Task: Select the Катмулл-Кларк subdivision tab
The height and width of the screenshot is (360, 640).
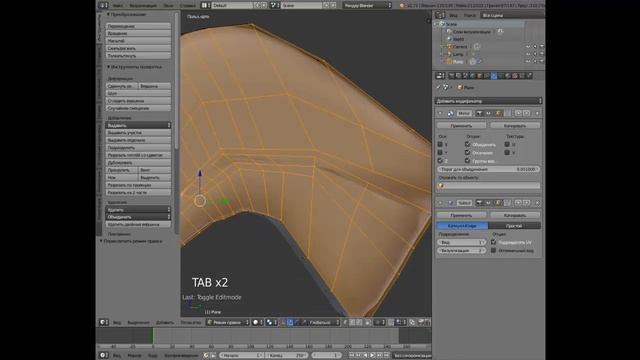Action: pyautogui.click(x=462, y=225)
